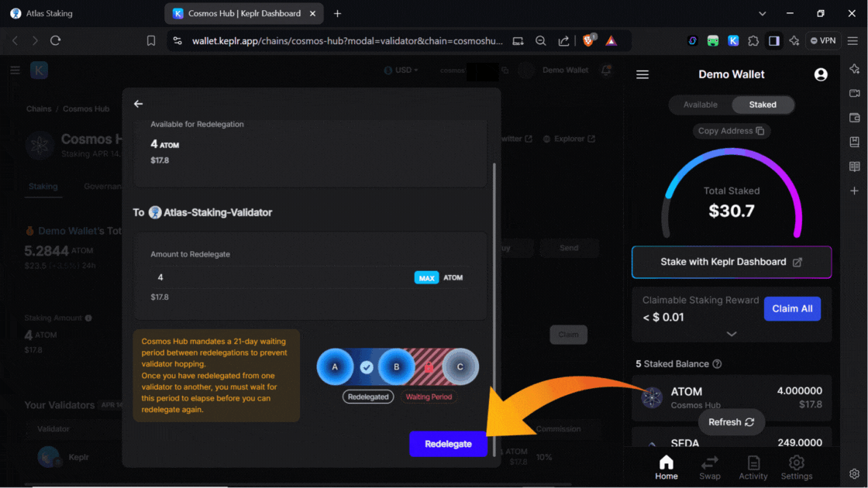Switch wallet view to Available
Image resolution: width=868 pixels, height=488 pixels.
click(x=700, y=105)
